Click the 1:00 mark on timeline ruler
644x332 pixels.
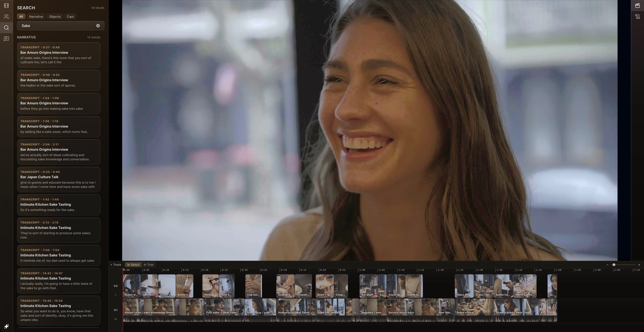362,270
